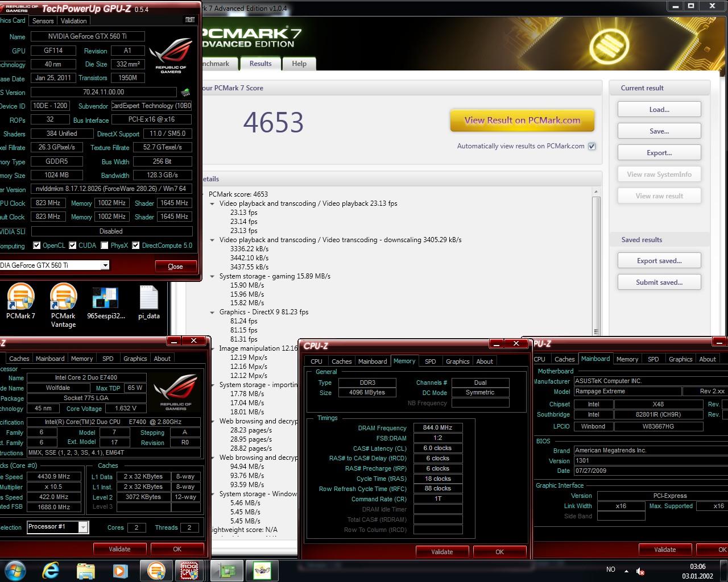This screenshot has width=728, height=582.
Task: Open About tab in Memory CPU-Z window
Action: click(485, 361)
